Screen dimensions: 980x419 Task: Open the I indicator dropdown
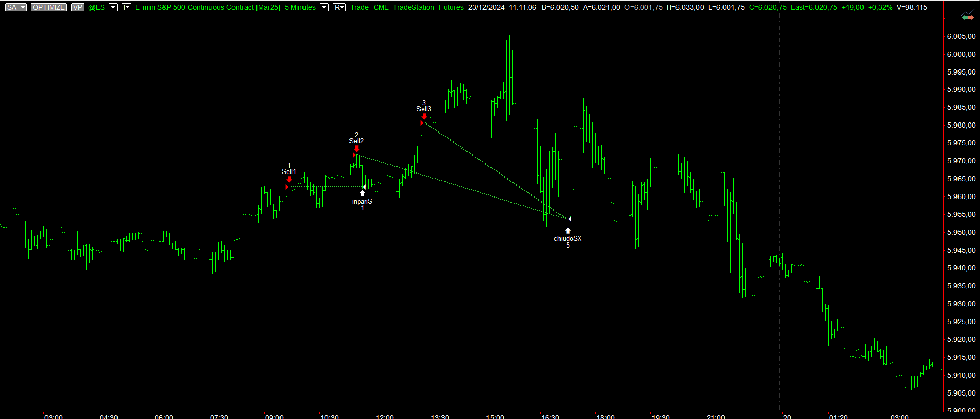[x=126, y=7]
